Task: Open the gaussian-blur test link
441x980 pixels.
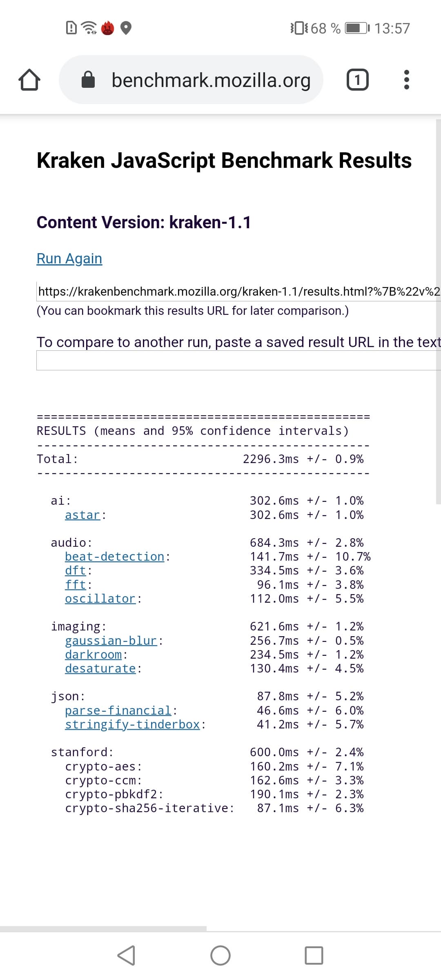Action: pos(111,641)
